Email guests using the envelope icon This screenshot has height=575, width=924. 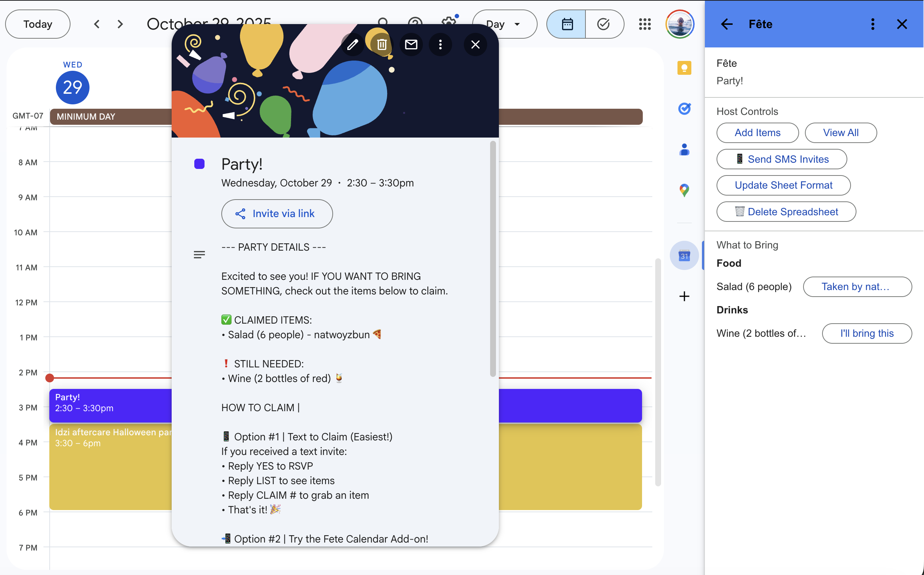[411, 45]
